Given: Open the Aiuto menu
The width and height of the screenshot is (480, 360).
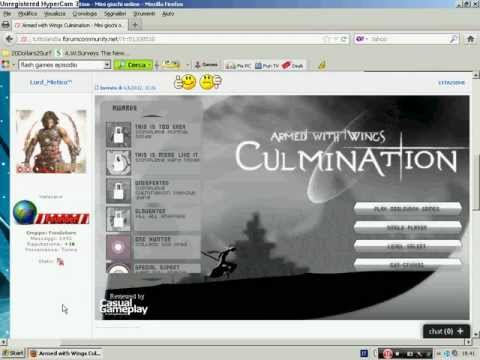Looking at the screenshot, I should point(168,14).
